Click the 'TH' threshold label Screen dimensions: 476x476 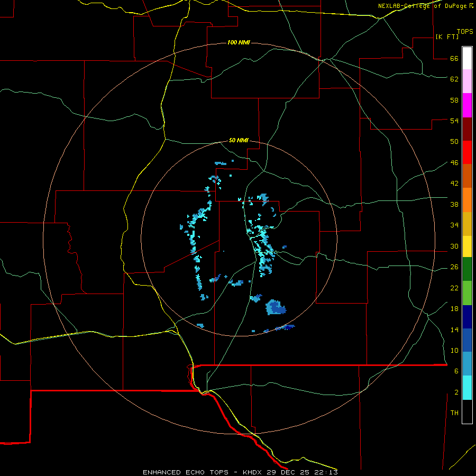coord(454,413)
